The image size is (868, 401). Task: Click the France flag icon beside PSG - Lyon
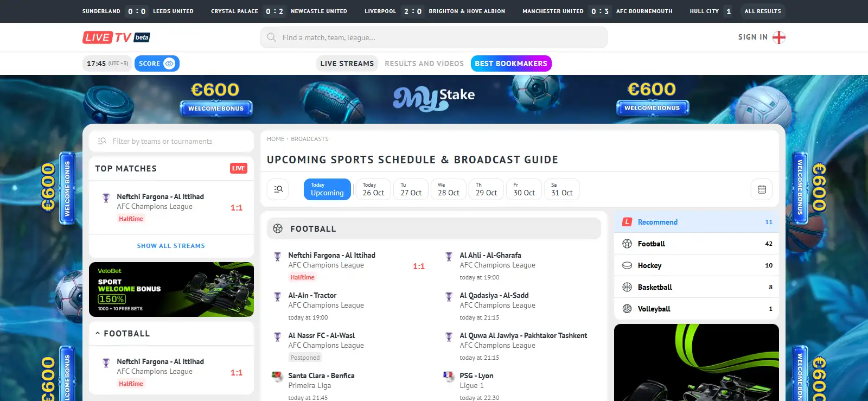coord(449,376)
